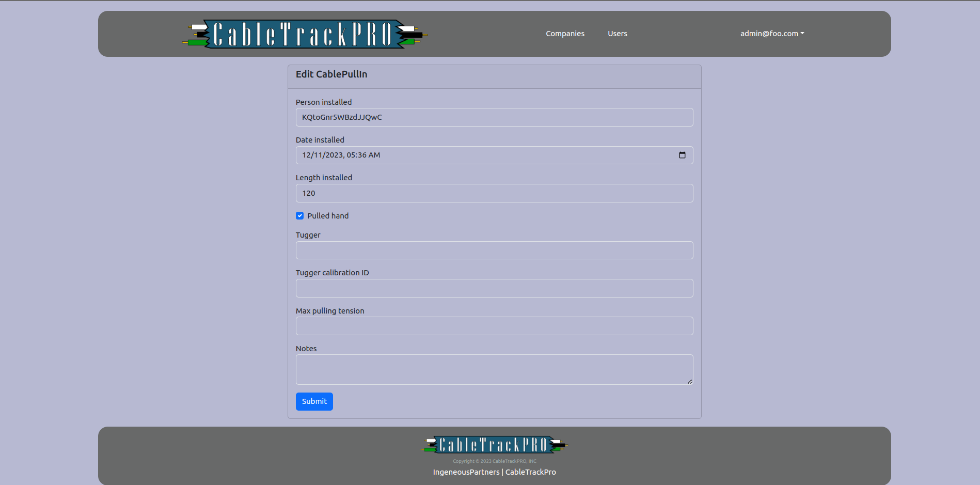This screenshot has height=485, width=980.
Task: Focus the Length installed field
Action: 494,193
